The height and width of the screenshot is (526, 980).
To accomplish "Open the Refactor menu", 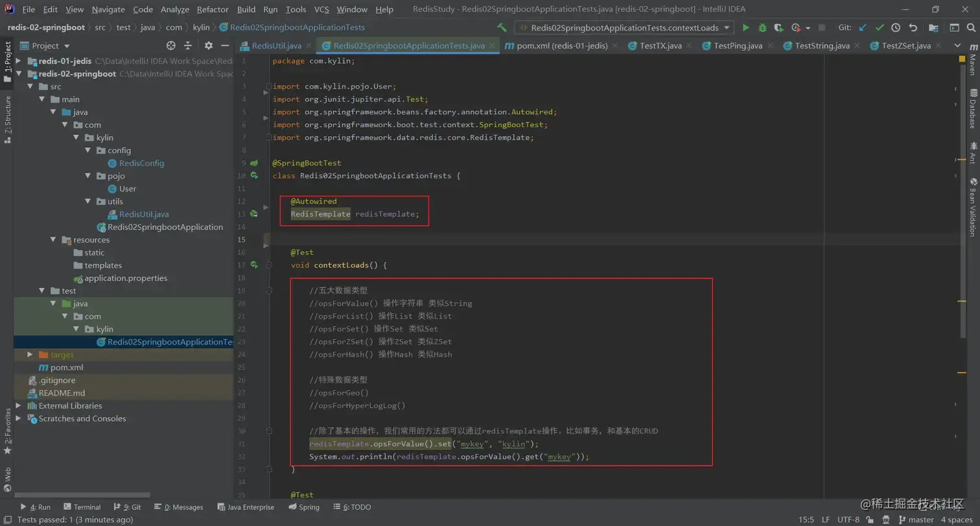I will (x=213, y=9).
